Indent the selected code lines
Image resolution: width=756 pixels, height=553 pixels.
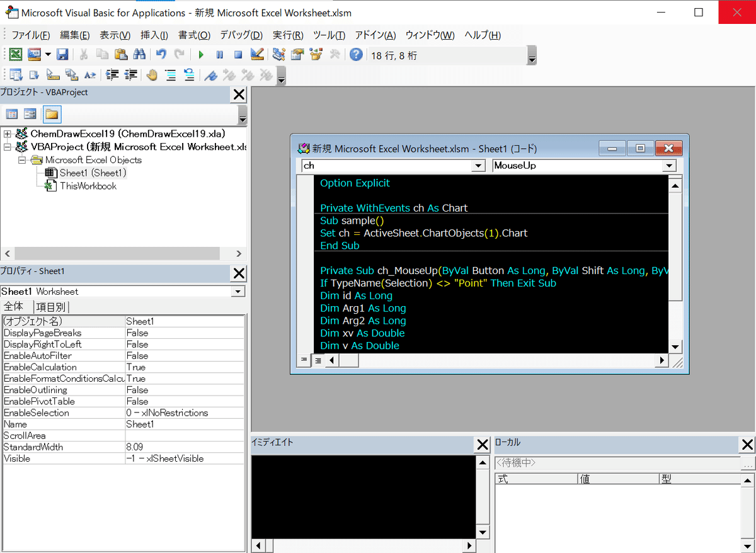tap(112, 75)
